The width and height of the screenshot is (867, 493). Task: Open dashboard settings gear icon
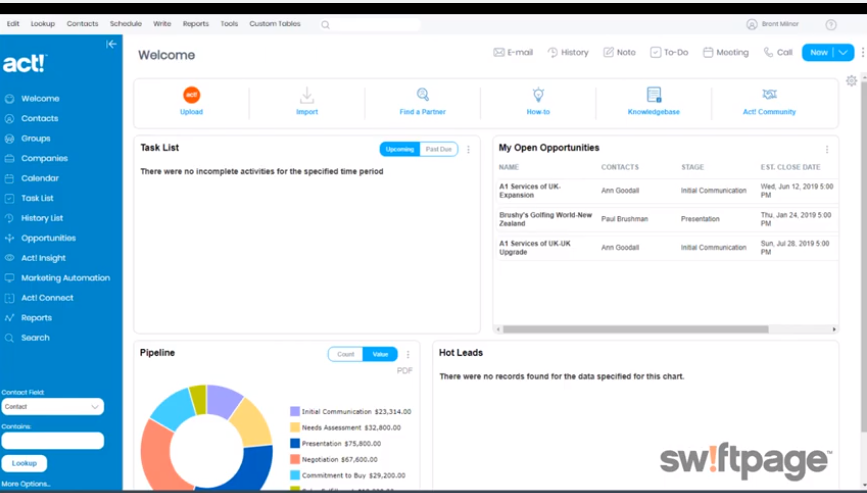pos(852,81)
